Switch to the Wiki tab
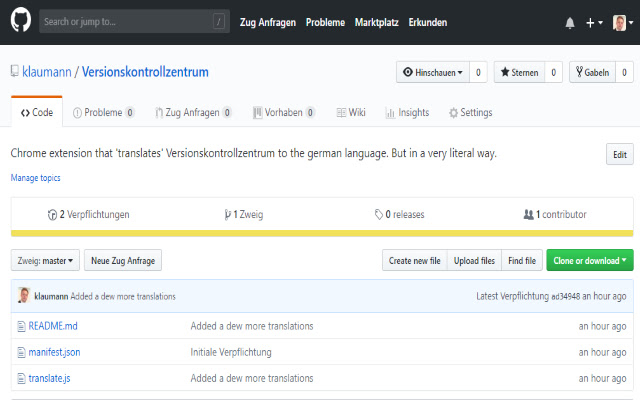The image size is (640, 400). (x=351, y=112)
